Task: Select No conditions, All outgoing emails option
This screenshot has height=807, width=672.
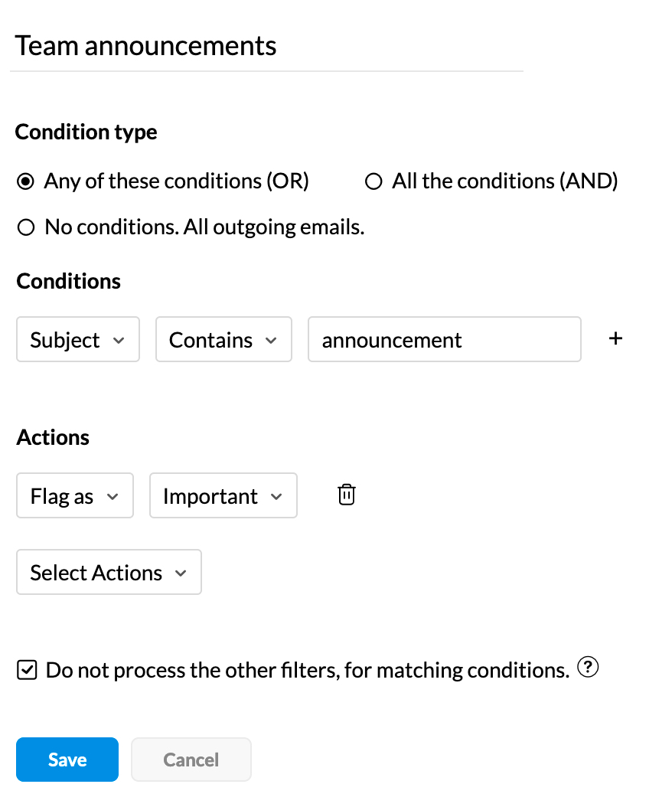Action: coord(26,227)
